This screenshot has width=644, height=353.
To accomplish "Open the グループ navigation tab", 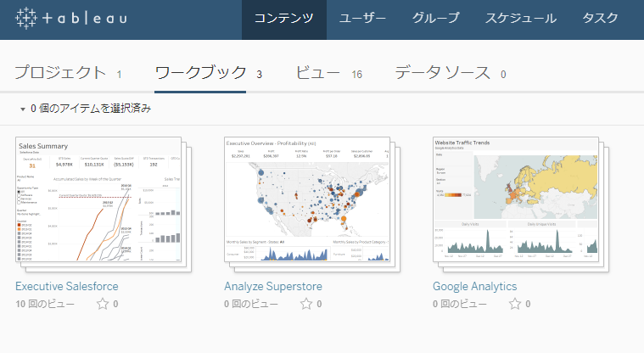I will tap(436, 18).
